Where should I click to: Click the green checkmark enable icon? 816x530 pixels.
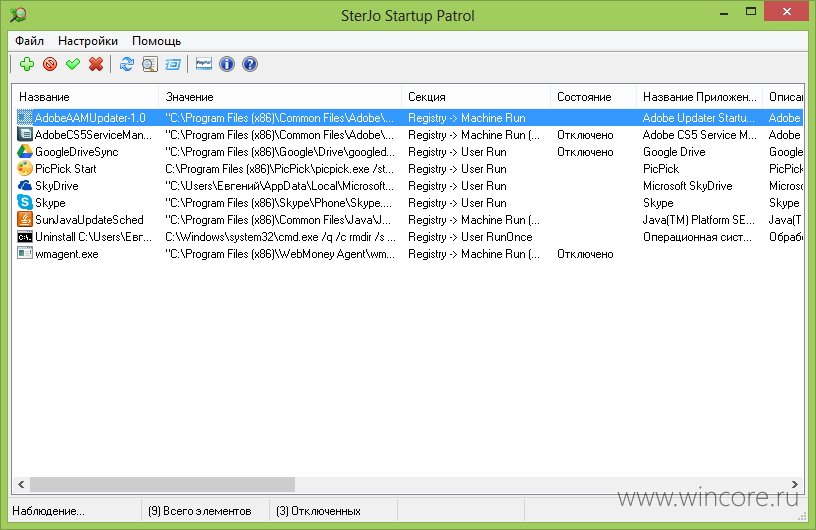[73, 64]
